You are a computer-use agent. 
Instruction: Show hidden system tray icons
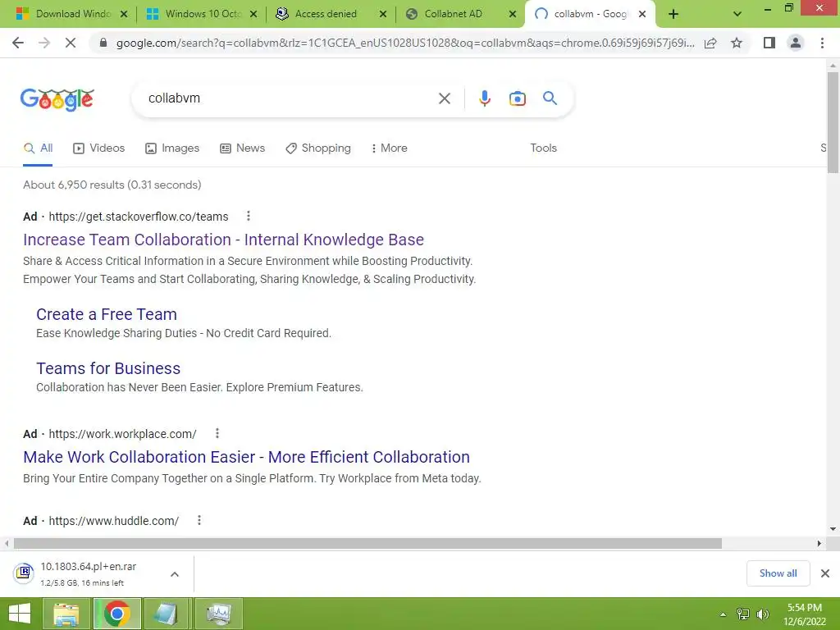[x=724, y=614]
